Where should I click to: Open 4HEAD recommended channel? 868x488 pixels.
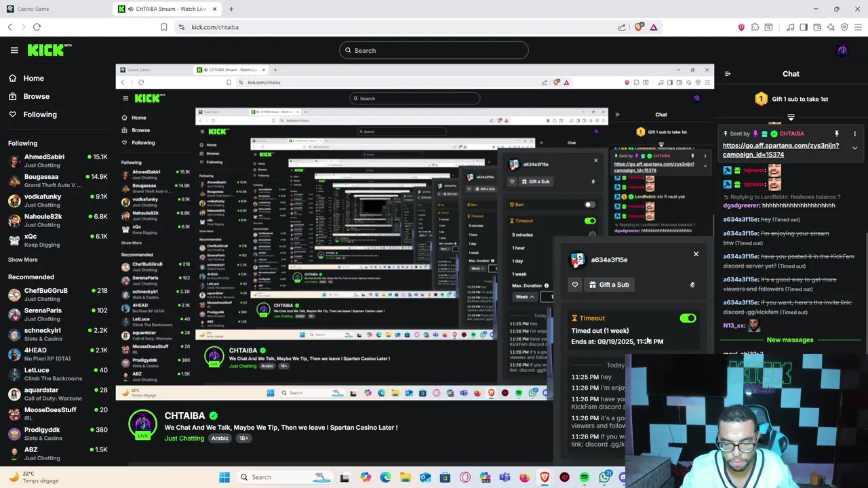click(x=58, y=354)
